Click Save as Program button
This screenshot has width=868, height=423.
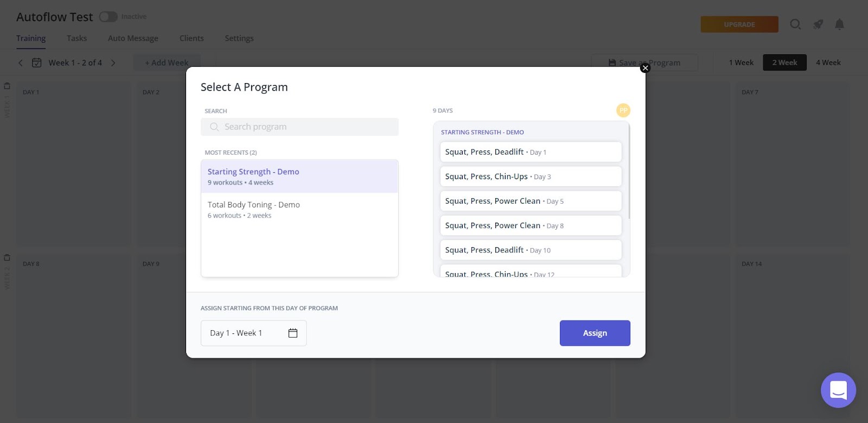click(x=644, y=62)
